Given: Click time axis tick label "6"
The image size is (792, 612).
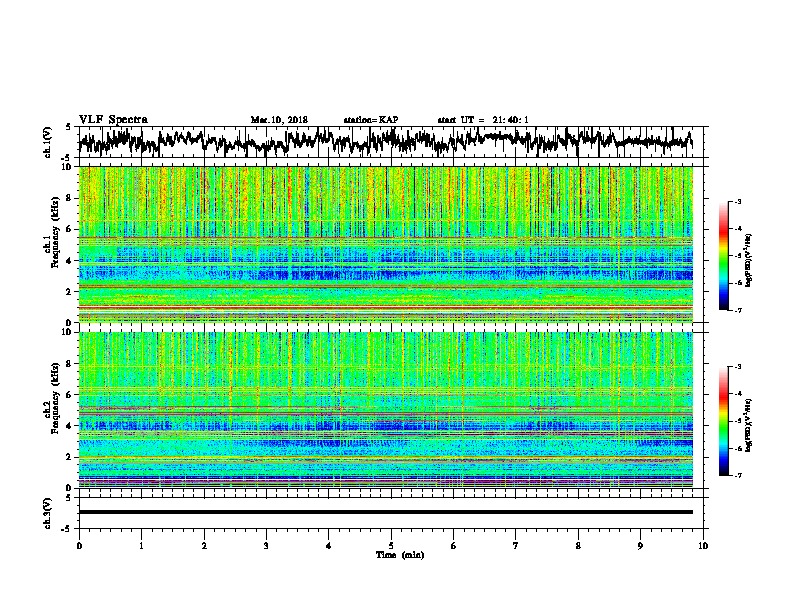Looking at the screenshot, I should pyautogui.click(x=454, y=546).
